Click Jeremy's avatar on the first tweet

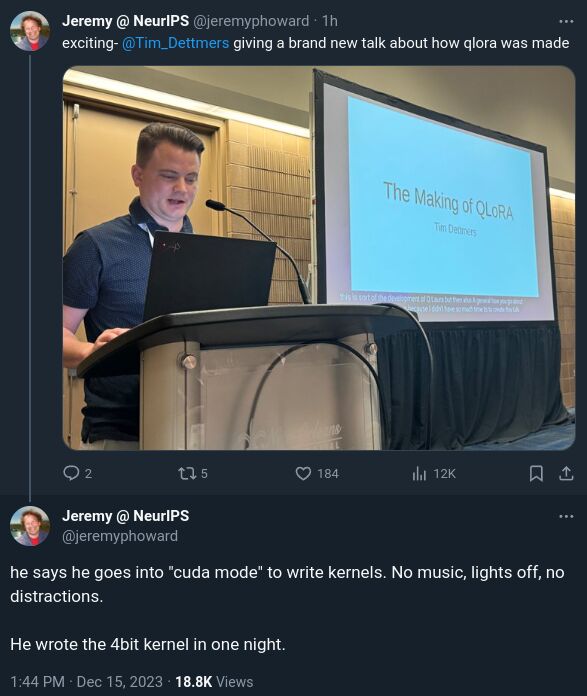[x=30, y=31]
